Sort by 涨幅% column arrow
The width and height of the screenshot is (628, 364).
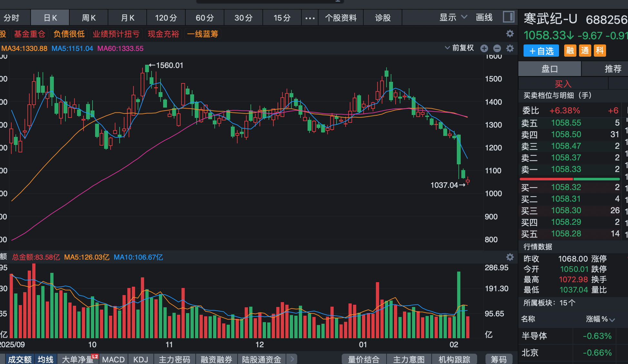(x=612, y=320)
